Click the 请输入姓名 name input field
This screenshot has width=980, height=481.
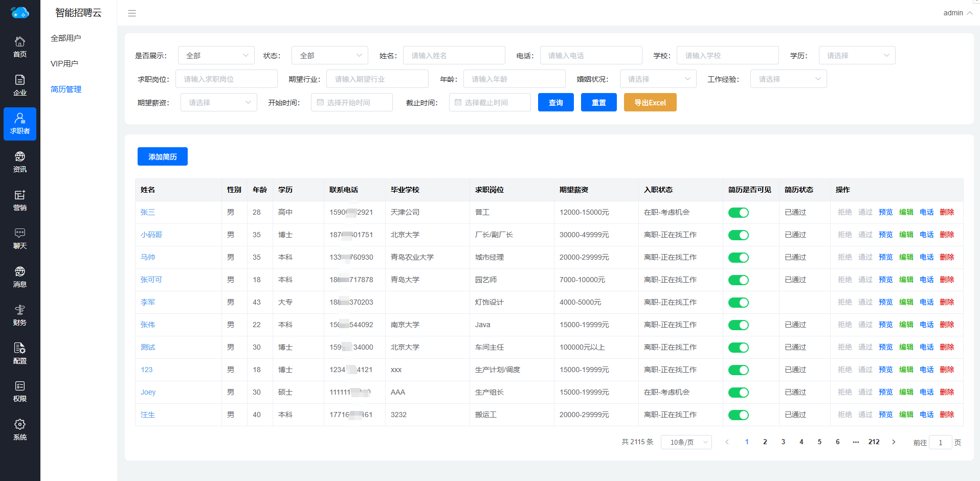(454, 55)
